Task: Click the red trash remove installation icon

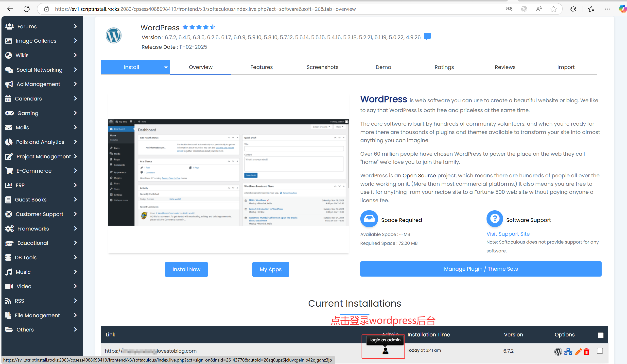Action: pos(586,352)
